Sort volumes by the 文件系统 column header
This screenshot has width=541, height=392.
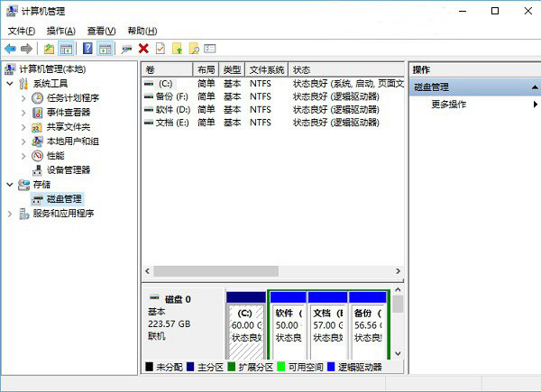pyautogui.click(x=266, y=69)
